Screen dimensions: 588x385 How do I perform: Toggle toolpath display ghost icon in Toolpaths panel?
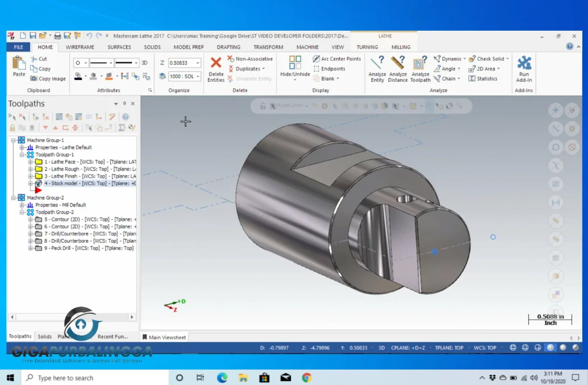tap(32, 128)
